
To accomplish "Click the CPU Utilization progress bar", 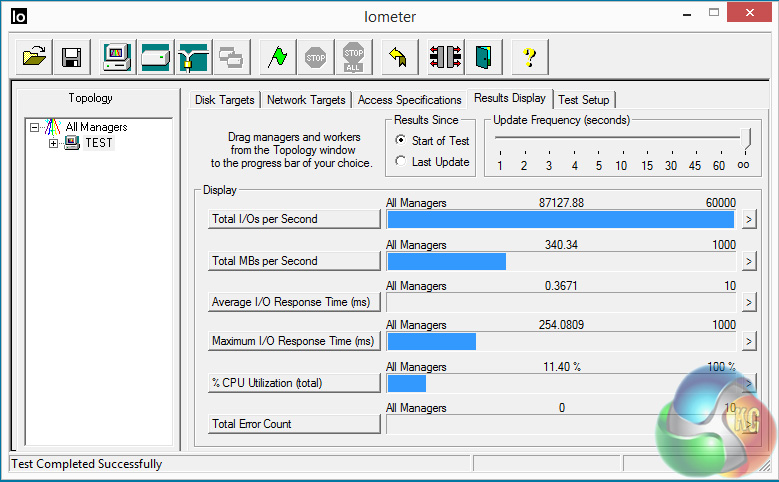I will pyautogui.click(x=561, y=383).
